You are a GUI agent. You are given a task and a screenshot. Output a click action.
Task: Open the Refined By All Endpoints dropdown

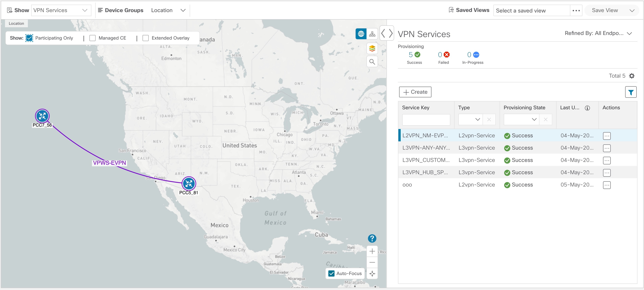pyautogui.click(x=630, y=33)
